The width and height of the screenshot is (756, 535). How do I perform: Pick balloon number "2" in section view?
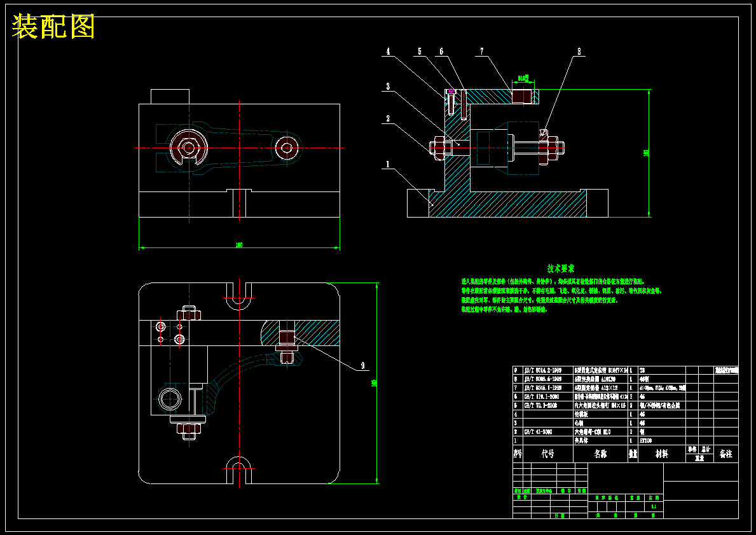pos(388,118)
